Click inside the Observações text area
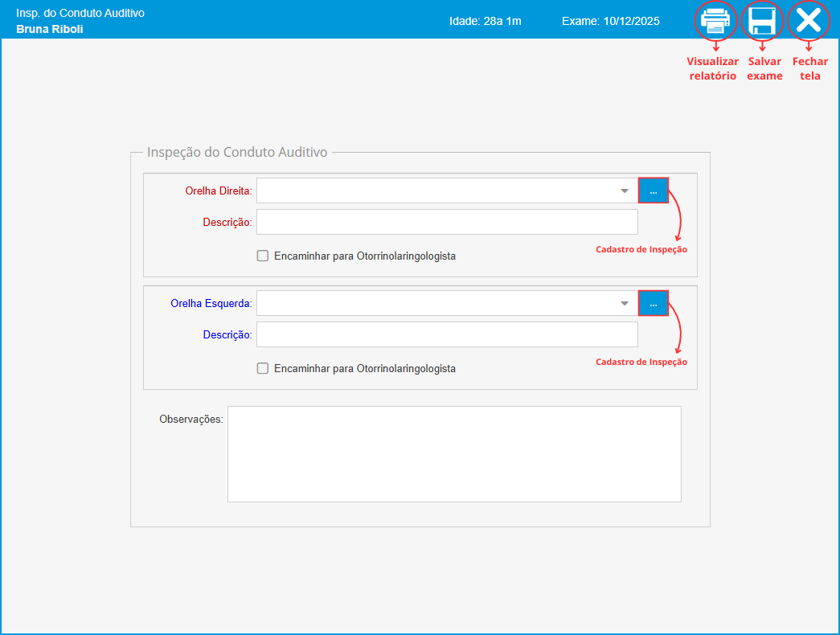The height and width of the screenshot is (635, 840). pyautogui.click(x=454, y=453)
